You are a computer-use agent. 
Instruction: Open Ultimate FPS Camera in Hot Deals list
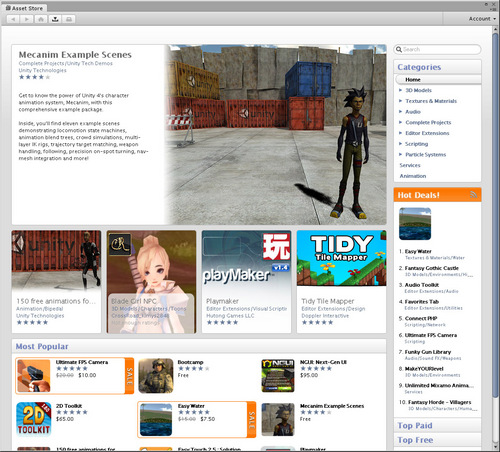pyautogui.click(x=431, y=335)
